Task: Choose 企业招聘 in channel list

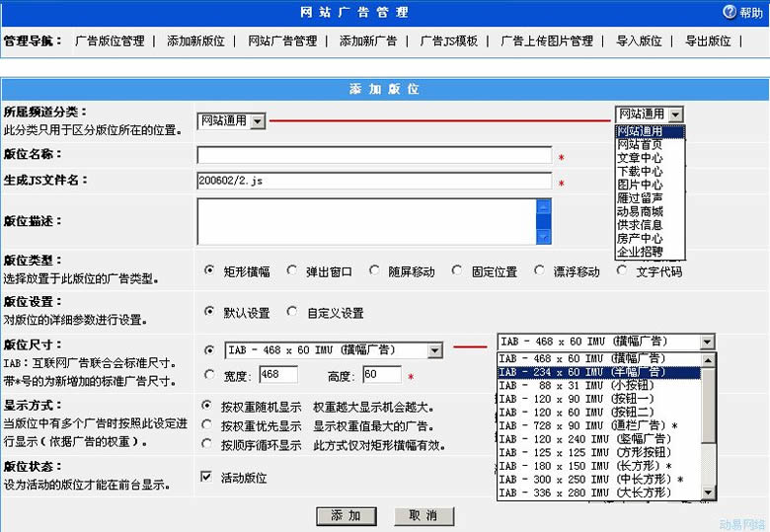Action: 650,252
